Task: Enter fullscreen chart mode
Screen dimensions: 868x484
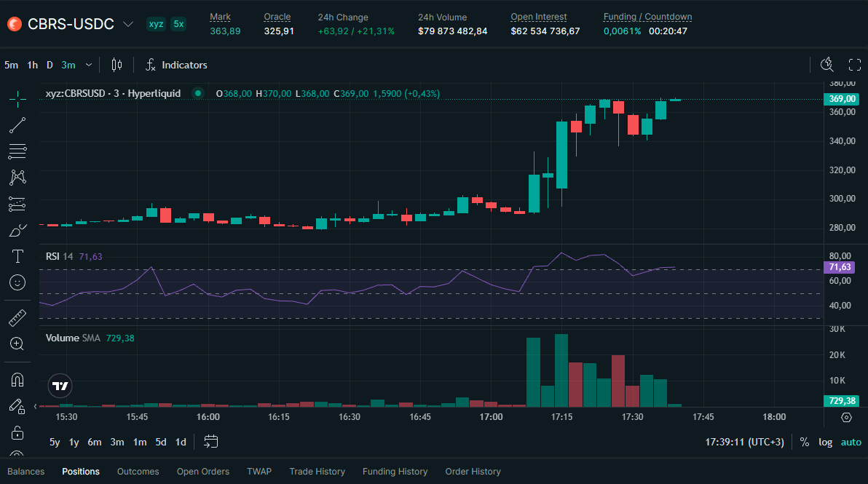Action: [x=855, y=65]
